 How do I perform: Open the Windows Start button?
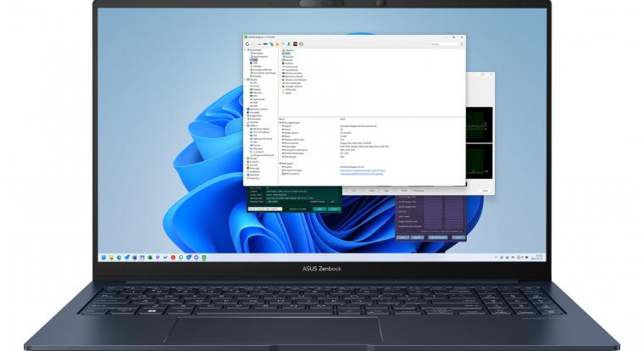click(103, 258)
